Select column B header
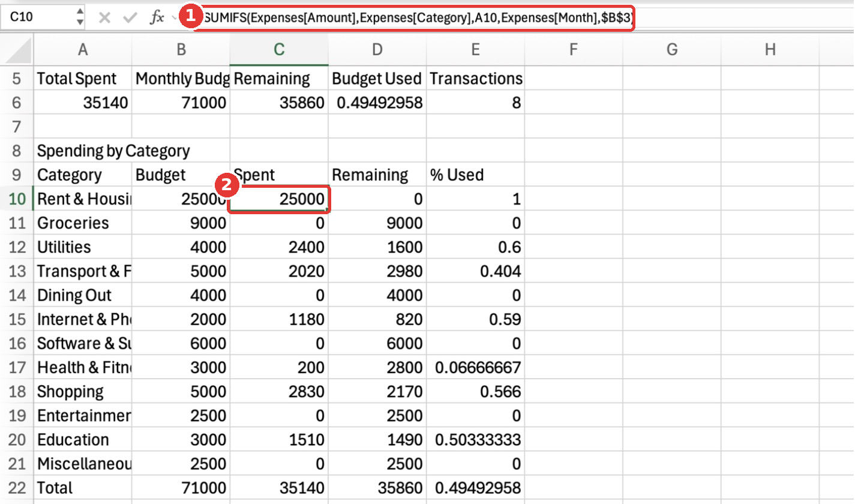Viewport: 855px width, 504px height. (181, 50)
